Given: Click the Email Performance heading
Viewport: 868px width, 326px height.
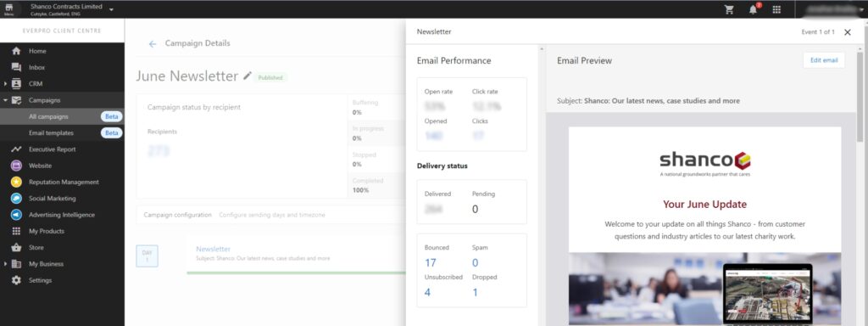Looking at the screenshot, I should [x=453, y=61].
